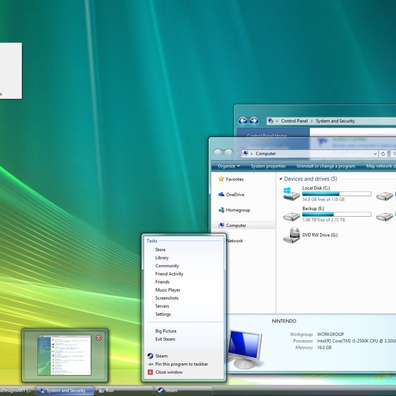The width and height of the screenshot is (396, 396).
Task: Click System and Security breadcrumb segment
Action: click(x=335, y=121)
